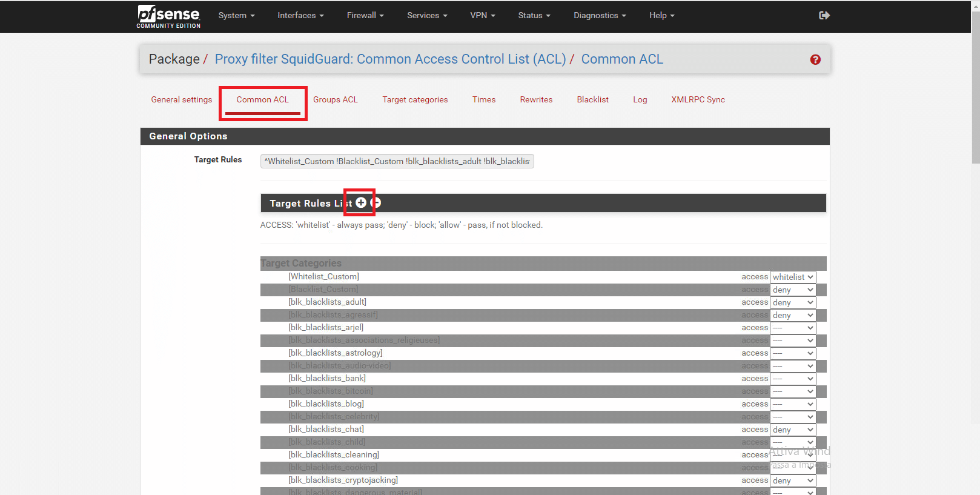980x495 pixels.
Task: Open the Help menu
Action: point(661,15)
